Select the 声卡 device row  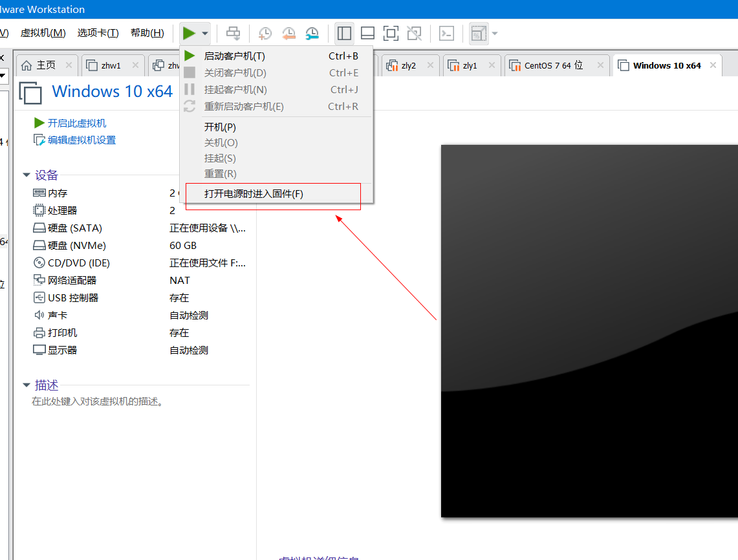coord(141,316)
